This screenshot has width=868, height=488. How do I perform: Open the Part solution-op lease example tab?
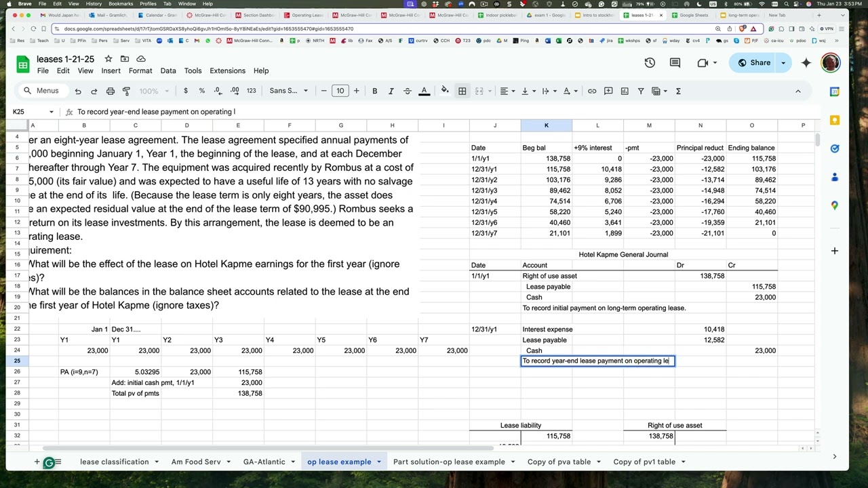449,462
